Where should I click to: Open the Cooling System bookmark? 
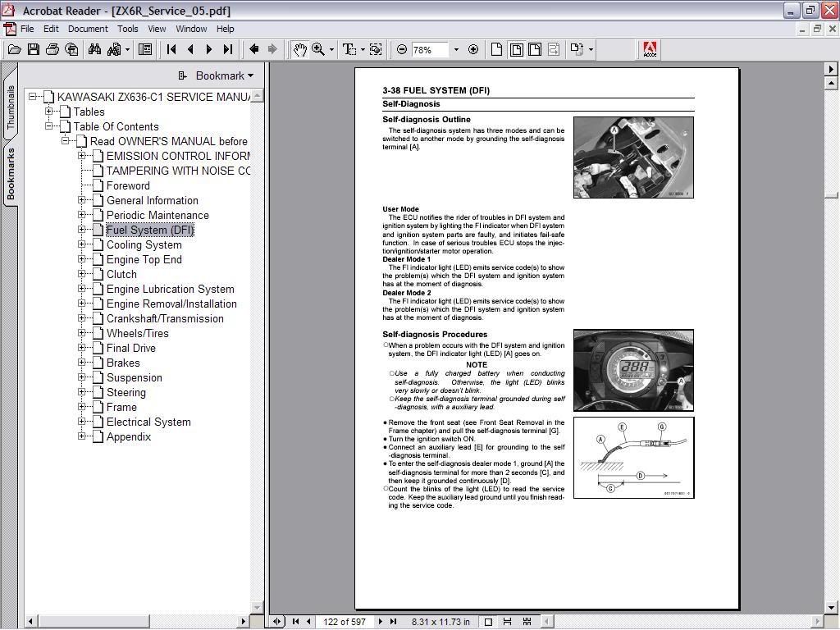point(144,244)
